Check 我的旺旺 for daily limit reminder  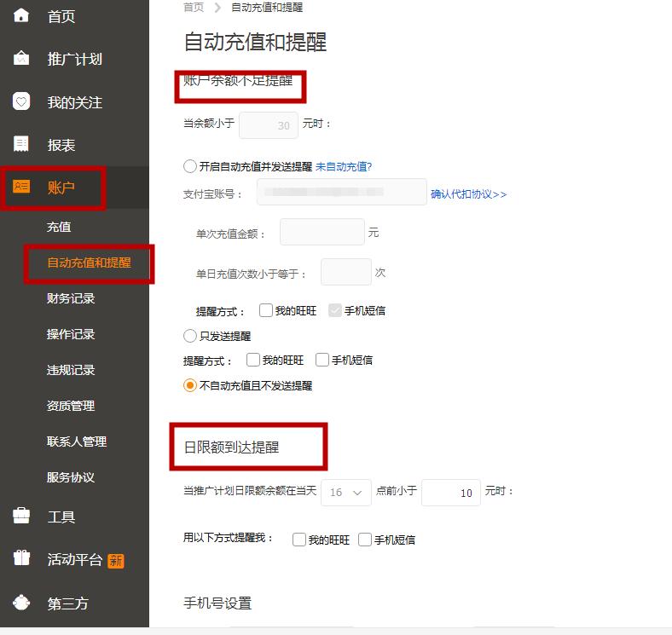(298, 540)
